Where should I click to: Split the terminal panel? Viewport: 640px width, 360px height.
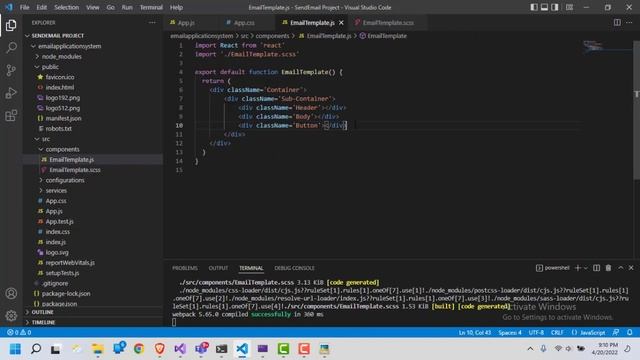tap(596, 268)
